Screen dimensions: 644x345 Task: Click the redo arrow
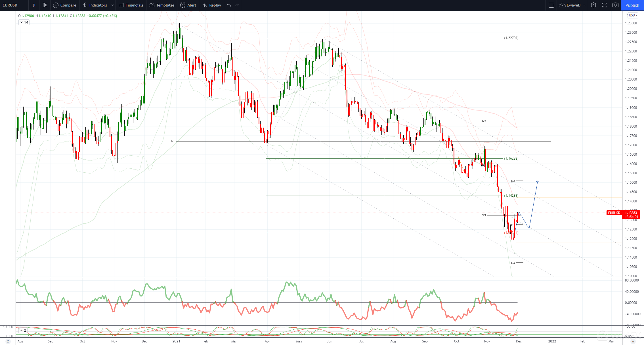pos(237,5)
